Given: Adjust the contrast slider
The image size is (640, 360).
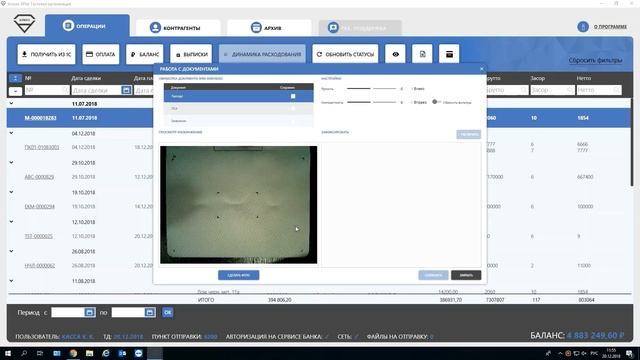Looking at the screenshot, I should [371, 102].
